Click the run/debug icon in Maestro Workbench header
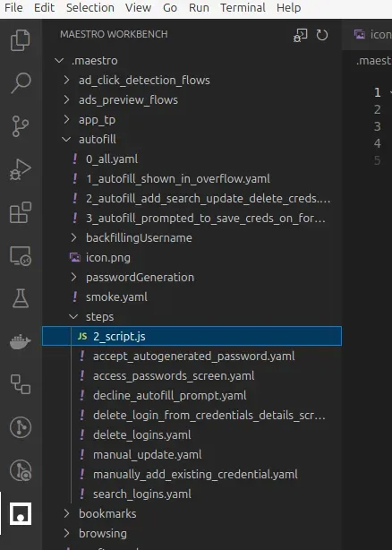This screenshot has width=392, height=550. (x=300, y=35)
